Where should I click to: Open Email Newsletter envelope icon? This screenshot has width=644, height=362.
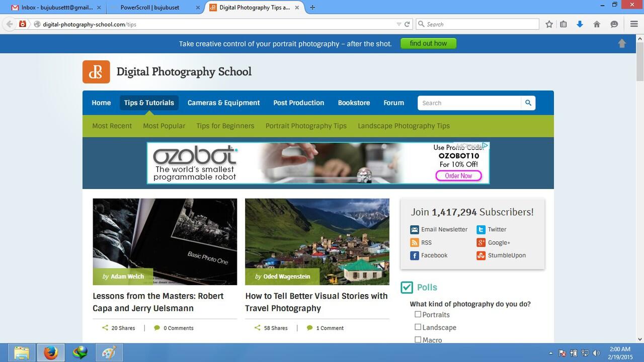coord(415,229)
